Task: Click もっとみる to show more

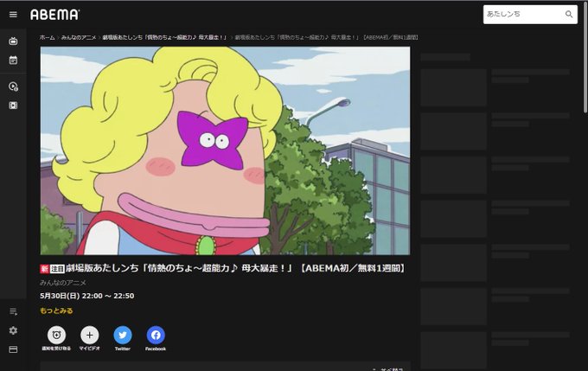Action: click(x=56, y=310)
